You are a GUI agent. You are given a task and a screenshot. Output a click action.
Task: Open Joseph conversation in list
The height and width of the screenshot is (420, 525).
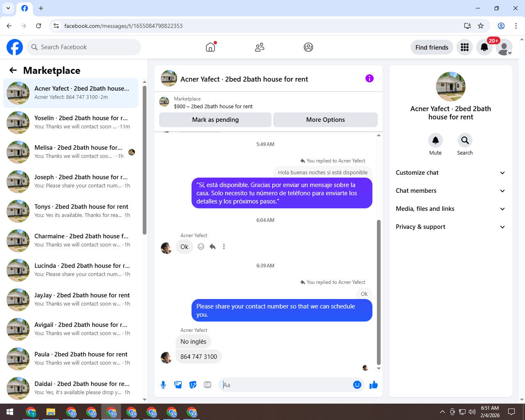71,182
